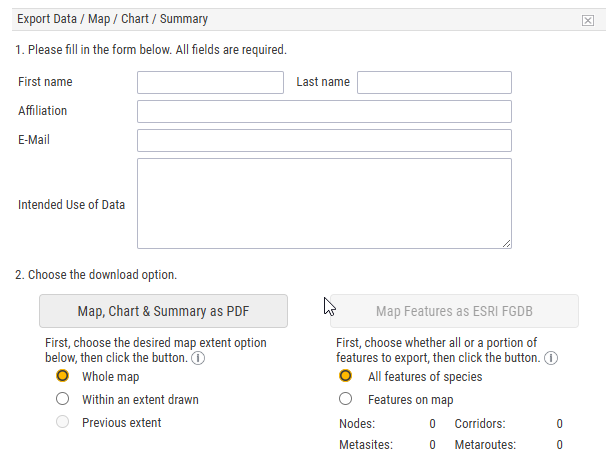The width and height of the screenshot is (614, 476).
Task: Click the Metasites count value
Action: pos(432,445)
